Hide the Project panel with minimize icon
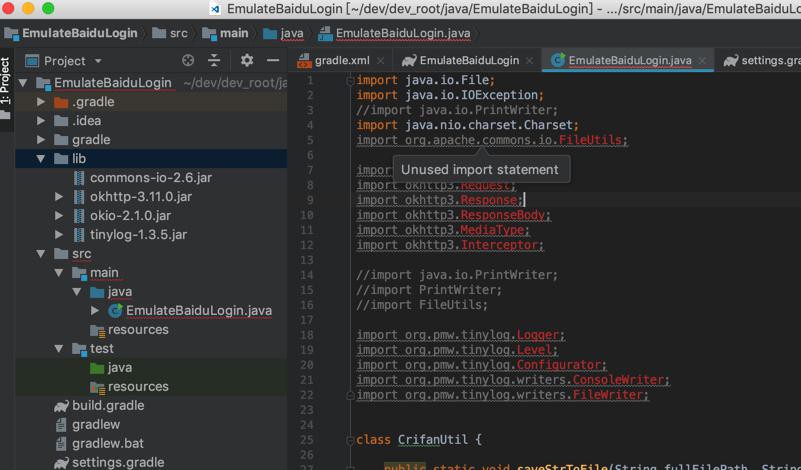The height and width of the screenshot is (470, 801). tap(273, 61)
